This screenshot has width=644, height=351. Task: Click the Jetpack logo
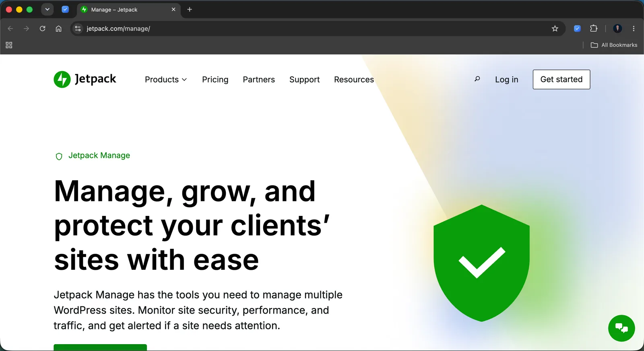coord(85,79)
